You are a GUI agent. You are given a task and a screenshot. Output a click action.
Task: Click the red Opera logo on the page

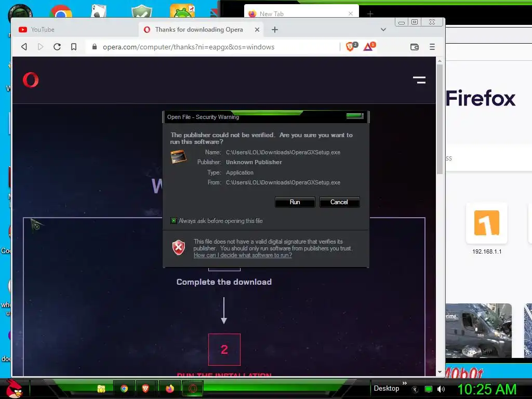tap(31, 80)
